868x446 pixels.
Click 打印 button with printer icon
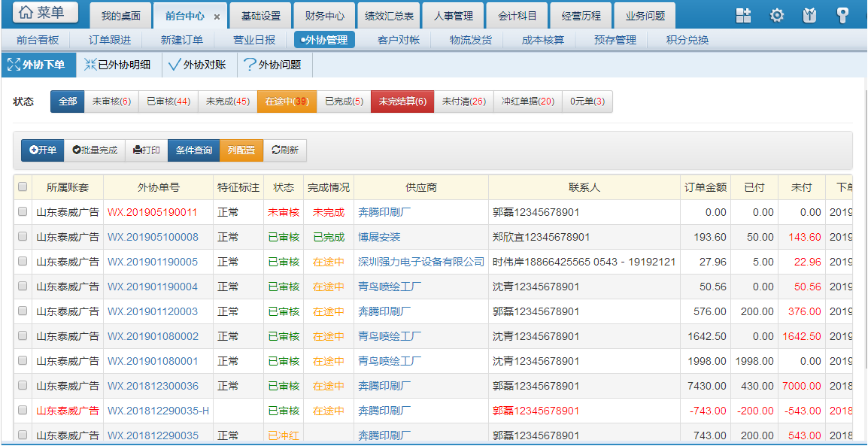point(147,150)
